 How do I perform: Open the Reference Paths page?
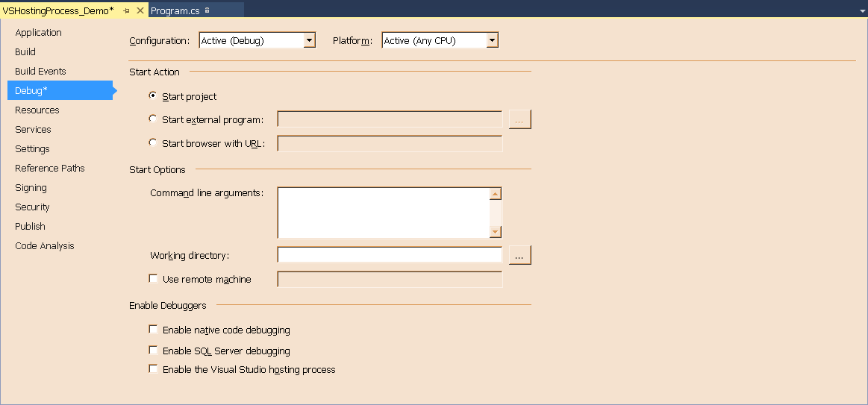(50, 169)
